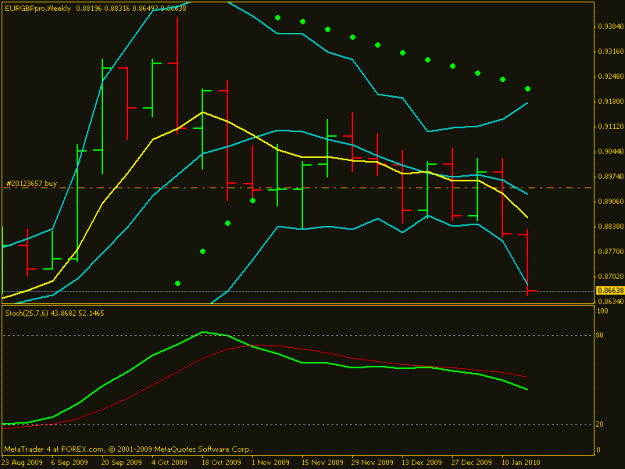Click the 20 level on the Stochastic scale
The image size is (625, 469).
(600, 425)
